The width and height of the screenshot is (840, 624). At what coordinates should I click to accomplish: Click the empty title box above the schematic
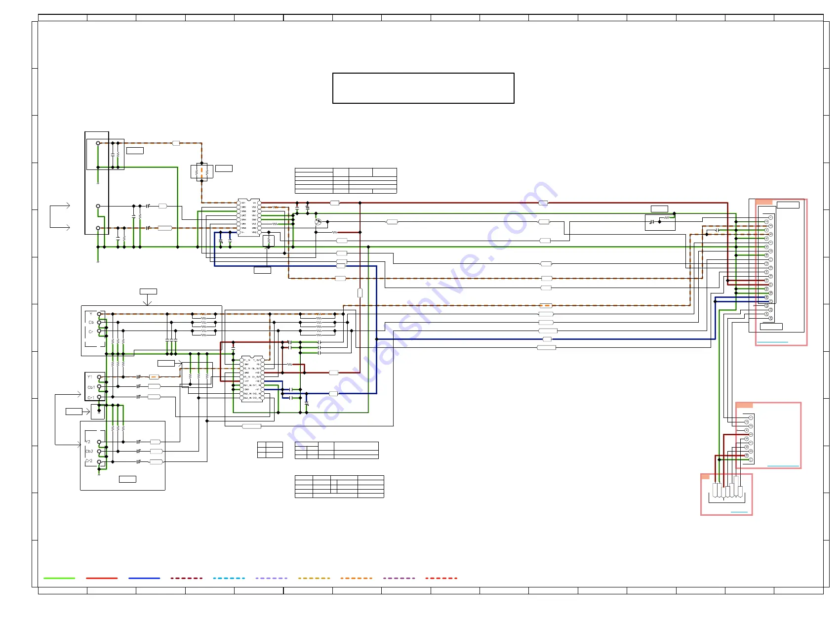(x=423, y=88)
